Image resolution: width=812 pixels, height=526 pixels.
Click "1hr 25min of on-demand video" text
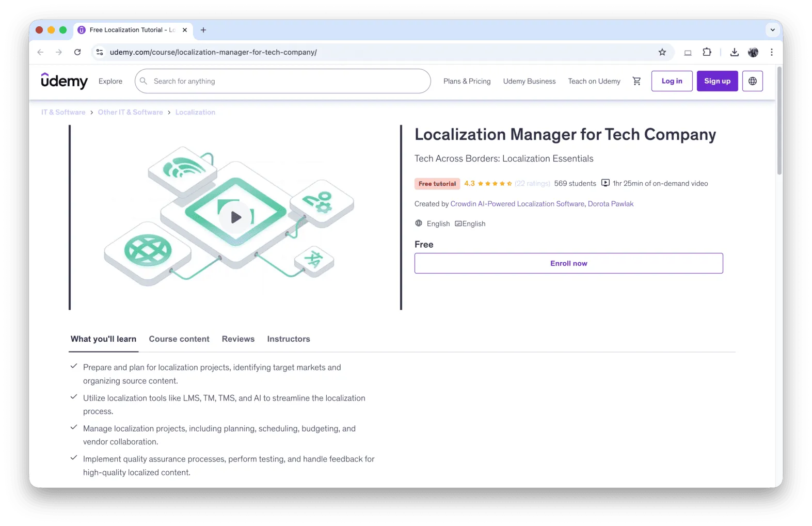pos(660,183)
